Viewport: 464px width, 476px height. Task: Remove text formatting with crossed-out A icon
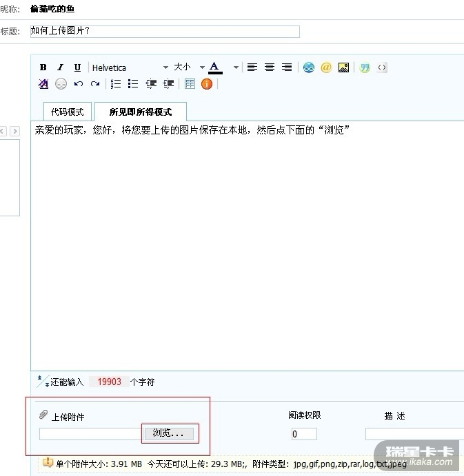[43, 84]
